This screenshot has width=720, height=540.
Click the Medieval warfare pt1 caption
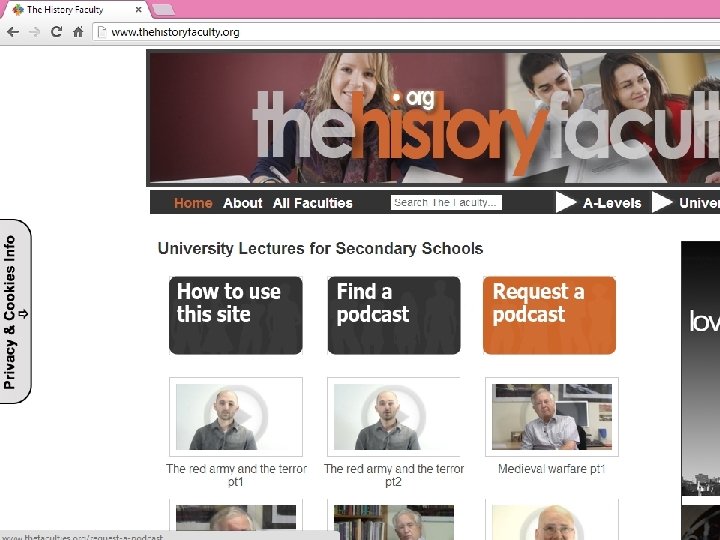[551, 469]
